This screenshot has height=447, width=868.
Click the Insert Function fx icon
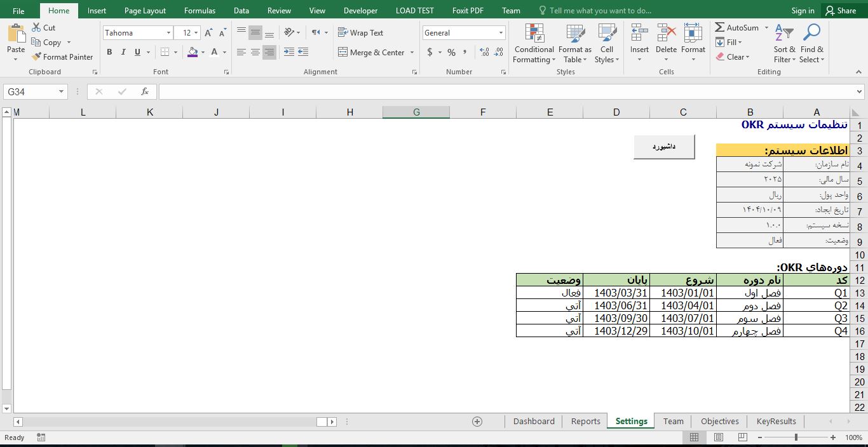pyautogui.click(x=145, y=92)
